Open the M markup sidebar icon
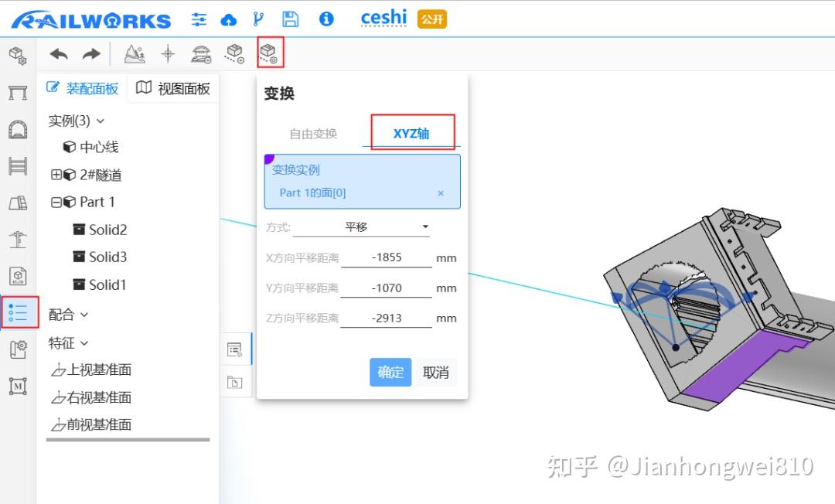Image resolution: width=835 pixels, height=504 pixels. coord(18,386)
